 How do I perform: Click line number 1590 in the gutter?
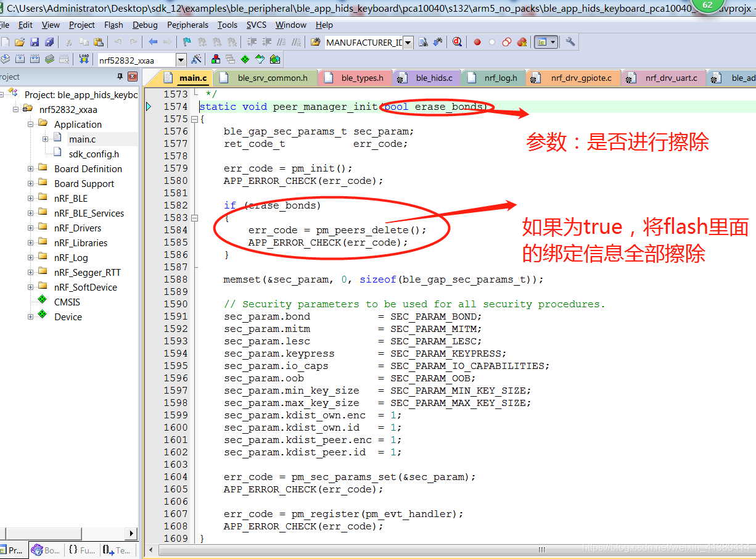[176, 304]
